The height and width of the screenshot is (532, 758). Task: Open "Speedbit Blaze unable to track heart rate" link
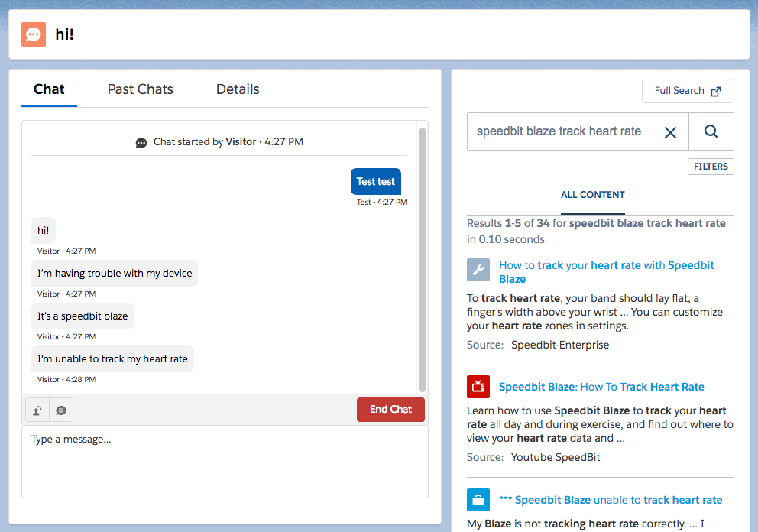tap(610, 500)
